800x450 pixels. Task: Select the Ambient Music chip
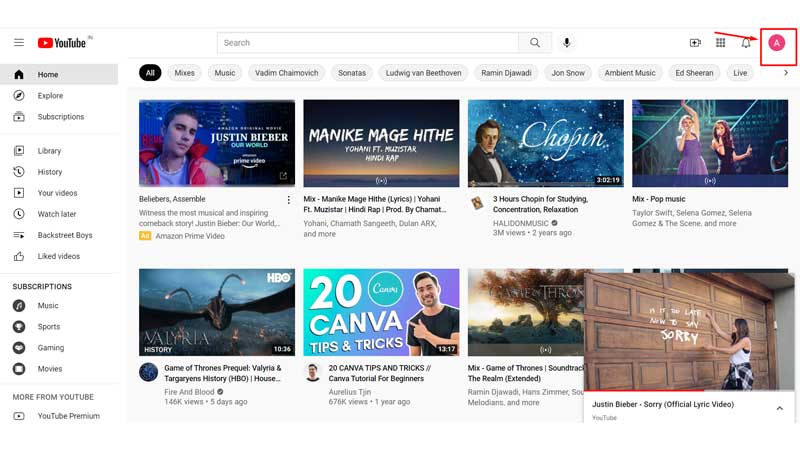[630, 73]
